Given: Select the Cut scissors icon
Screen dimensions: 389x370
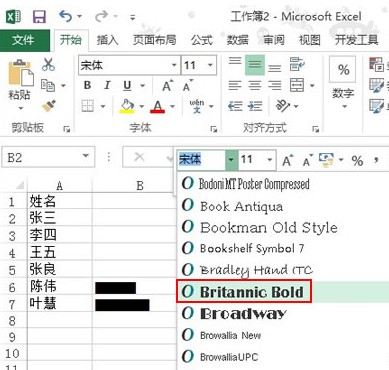Looking at the screenshot, I should [x=48, y=64].
